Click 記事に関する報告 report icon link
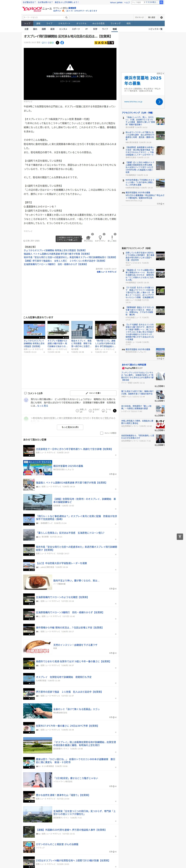 32,241
